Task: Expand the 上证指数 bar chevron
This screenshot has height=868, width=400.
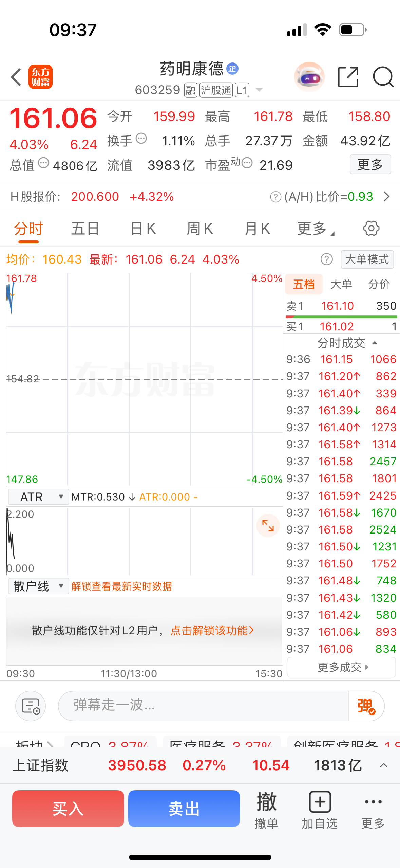Action: (384, 765)
